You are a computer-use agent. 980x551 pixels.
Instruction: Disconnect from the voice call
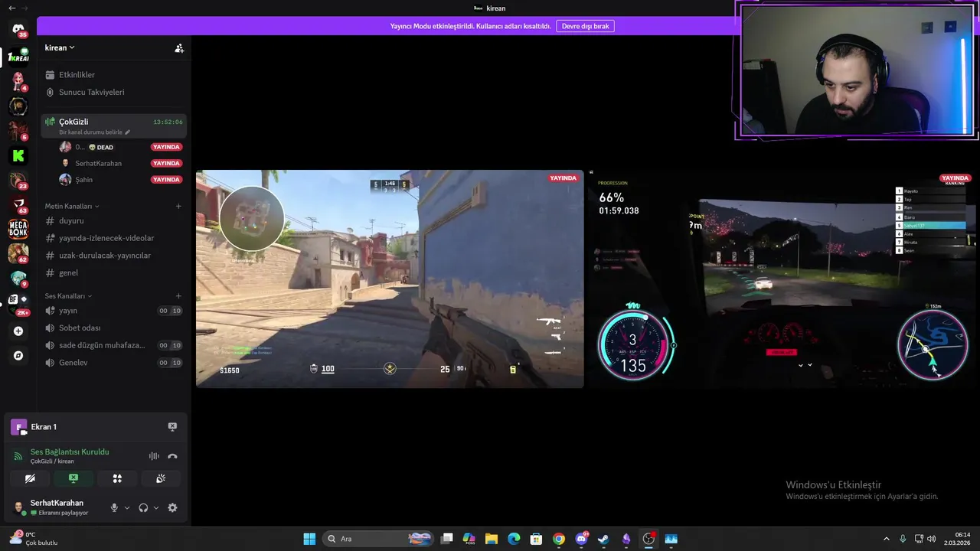(x=172, y=456)
